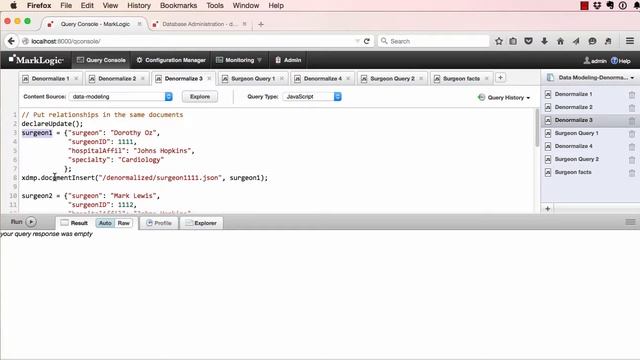Open Admin interface in nav bar

pos(288,60)
